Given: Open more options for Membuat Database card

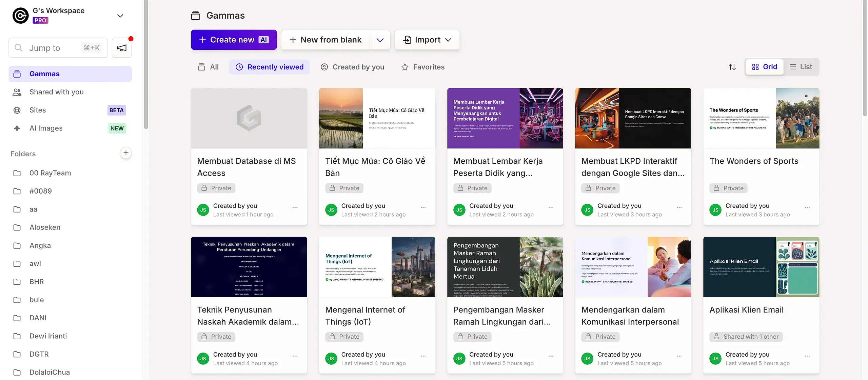Looking at the screenshot, I should tap(295, 207).
